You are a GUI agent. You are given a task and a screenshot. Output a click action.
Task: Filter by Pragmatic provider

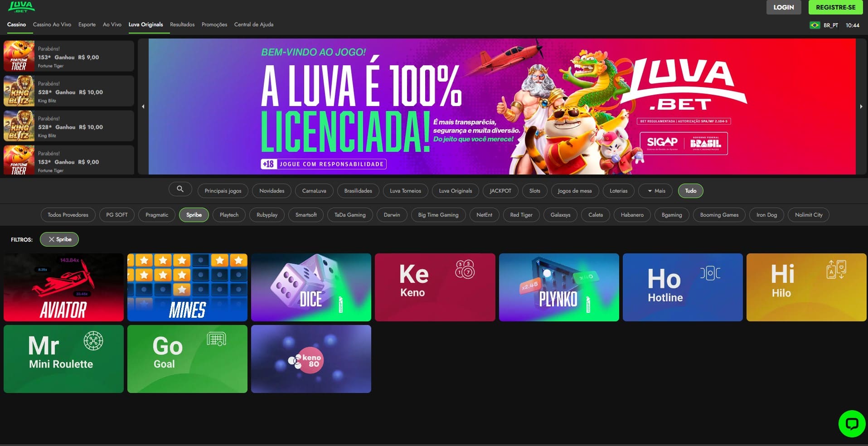(x=157, y=215)
